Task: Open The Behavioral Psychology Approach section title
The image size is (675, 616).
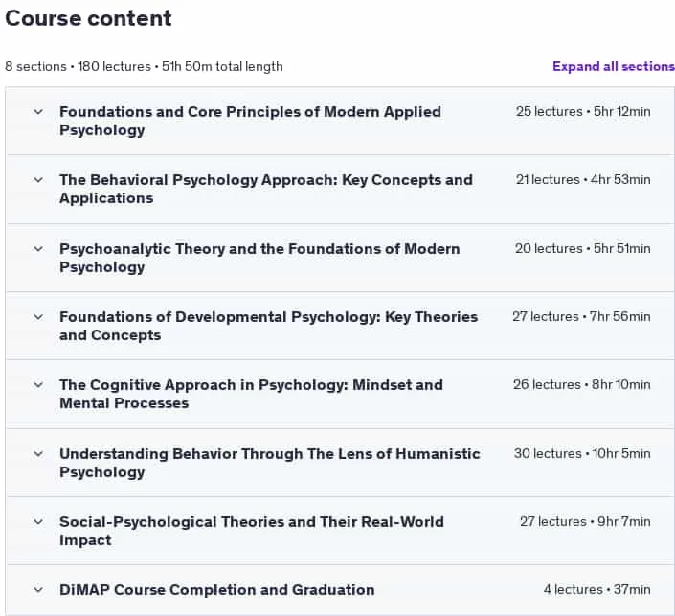Action: click(x=266, y=189)
